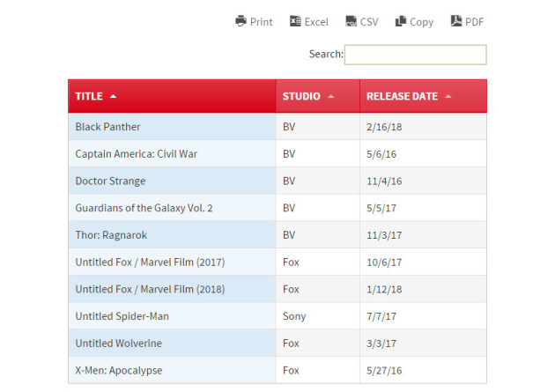
Task: Click the 5/27/16 release date
Action: (384, 371)
